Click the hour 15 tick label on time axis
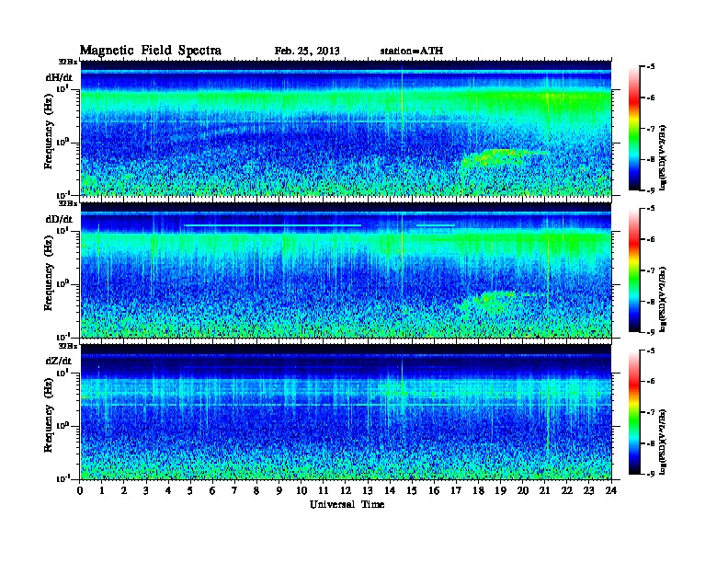This screenshot has width=728, height=563. tap(412, 490)
